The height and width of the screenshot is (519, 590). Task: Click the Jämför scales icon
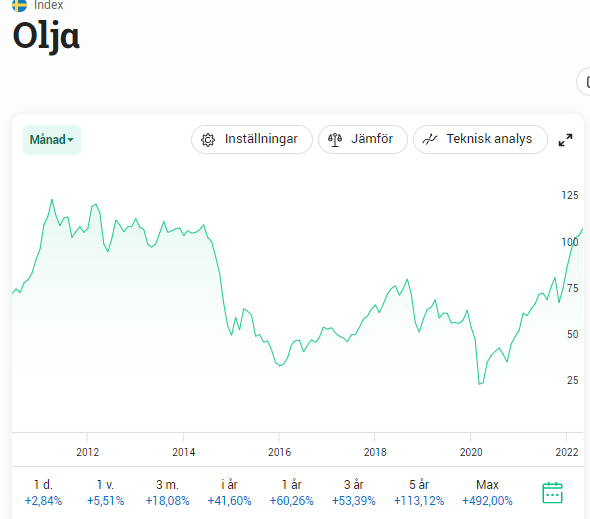pos(335,140)
